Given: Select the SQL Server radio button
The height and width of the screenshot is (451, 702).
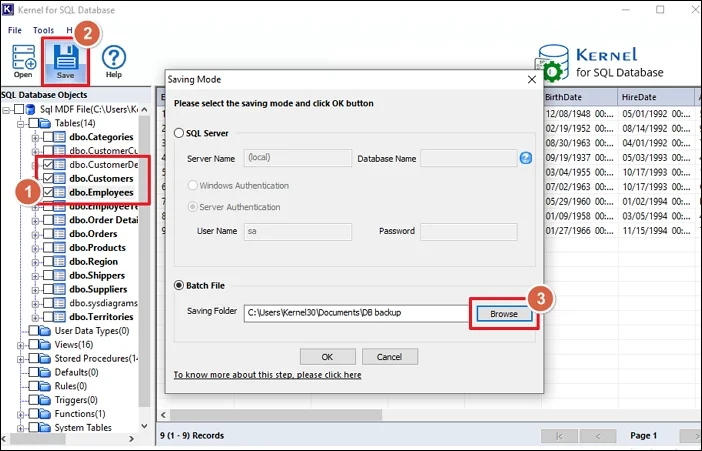Looking at the screenshot, I should [x=180, y=133].
